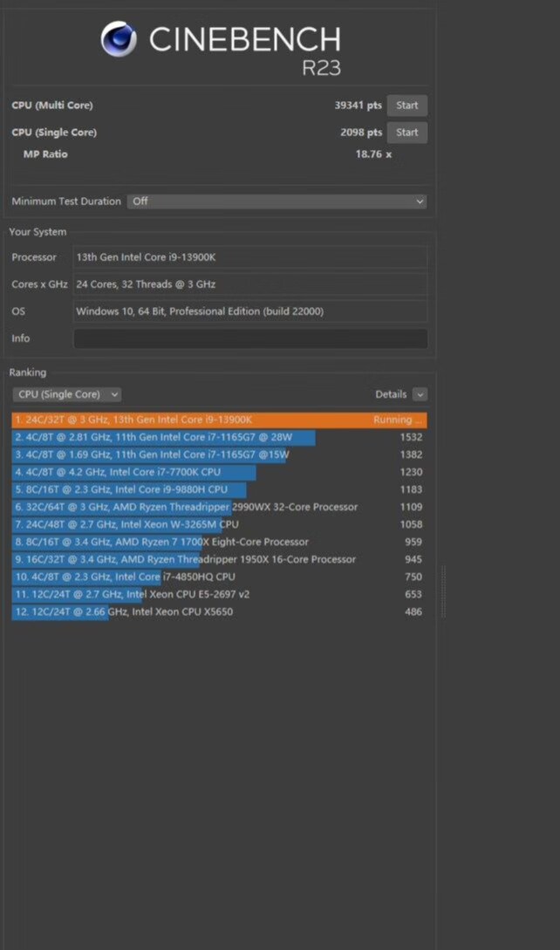Open the Minimum Test Duration dropdown
This screenshot has width=560, height=950.
pos(277,202)
